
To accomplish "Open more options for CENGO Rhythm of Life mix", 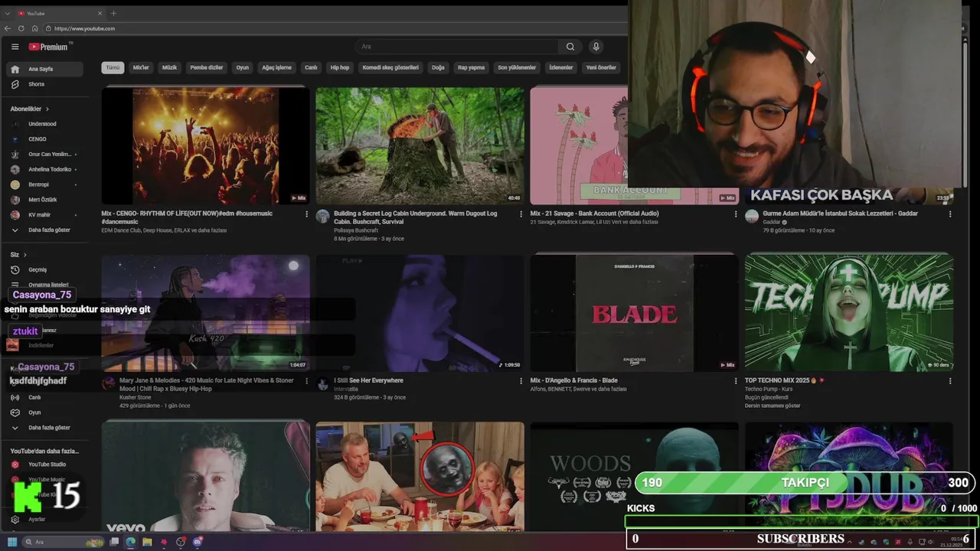I will click(x=307, y=214).
